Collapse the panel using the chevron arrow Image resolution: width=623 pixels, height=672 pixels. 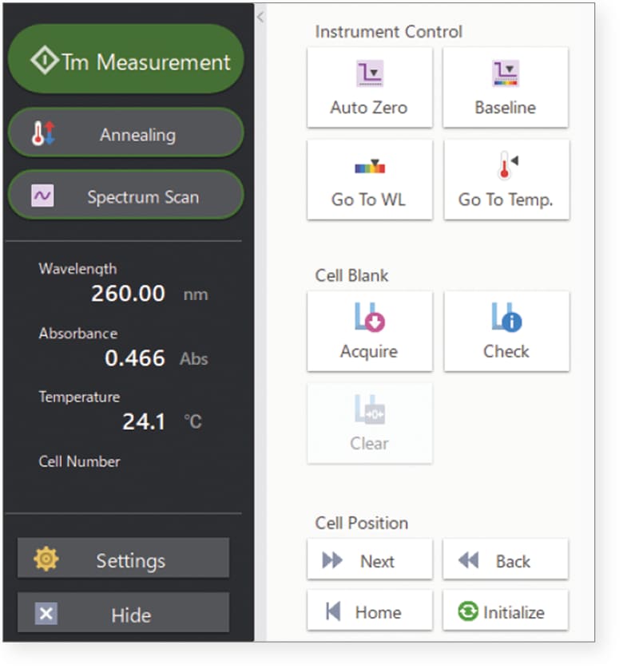[x=260, y=17]
